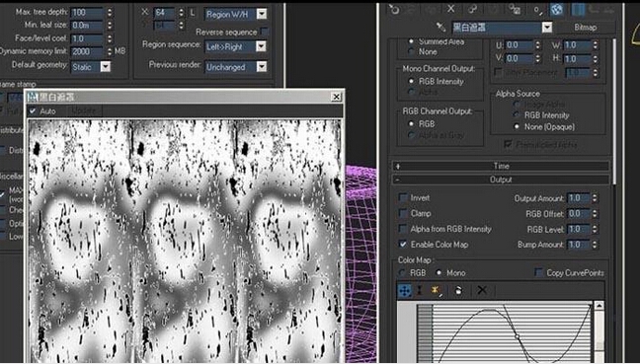
Task: Click the H crop value field
Action: pyautogui.click(x=577, y=59)
